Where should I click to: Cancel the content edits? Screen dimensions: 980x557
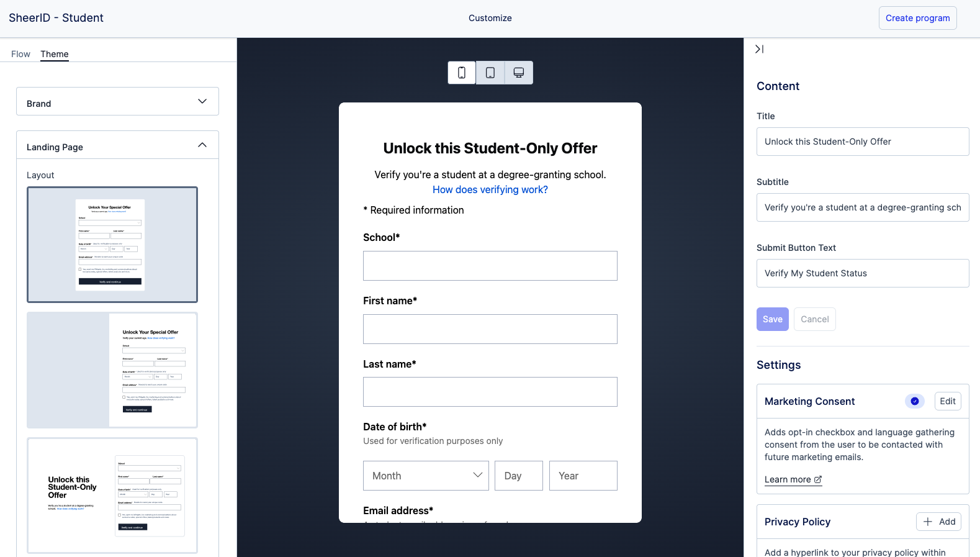pyautogui.click(x=814, y=319)
